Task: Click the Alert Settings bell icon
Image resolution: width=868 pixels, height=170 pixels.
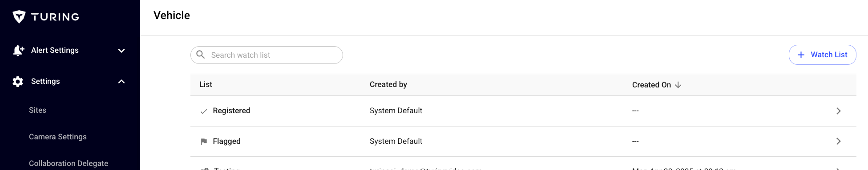Action: [18, 51]
